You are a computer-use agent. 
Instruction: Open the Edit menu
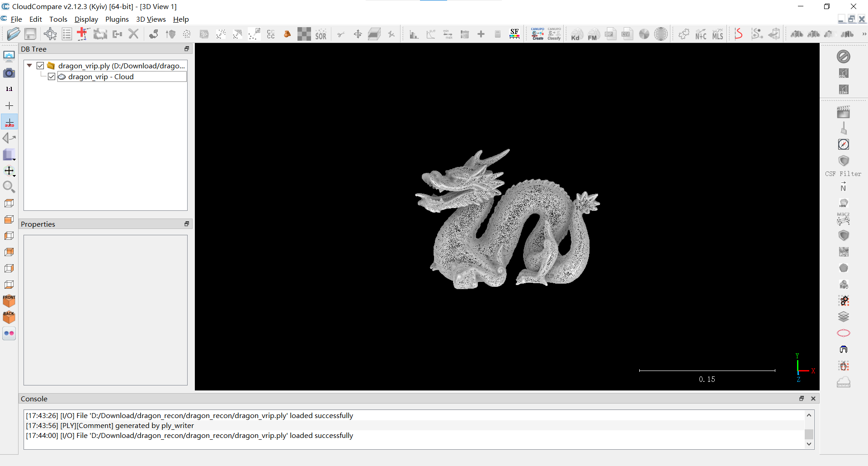click(x=36, y=19)
